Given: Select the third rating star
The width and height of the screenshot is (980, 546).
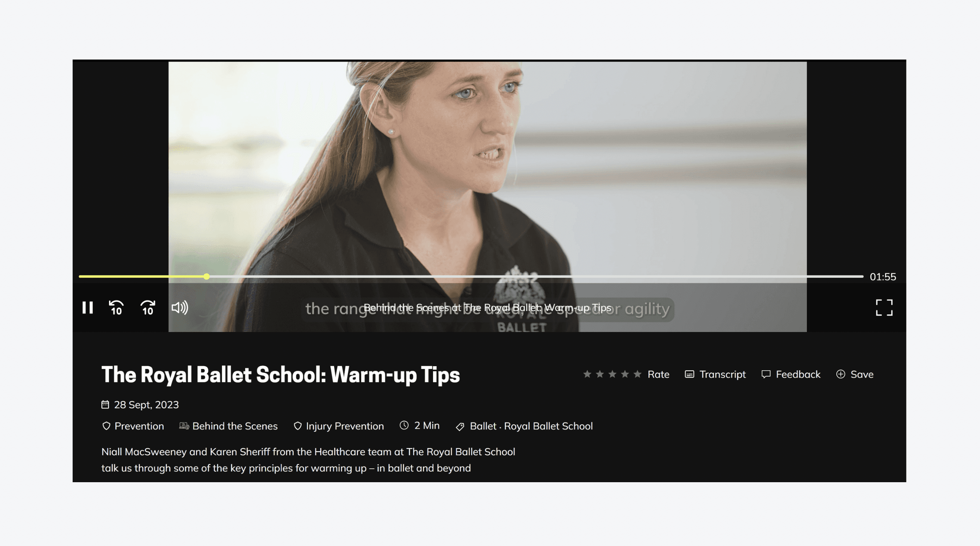Looking at the screenshot, I should tap(612, 374).
